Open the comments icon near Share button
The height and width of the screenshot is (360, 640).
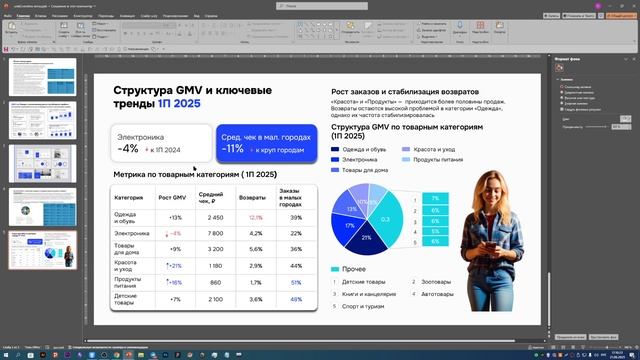pyautogui.click(x=601, y=16)
